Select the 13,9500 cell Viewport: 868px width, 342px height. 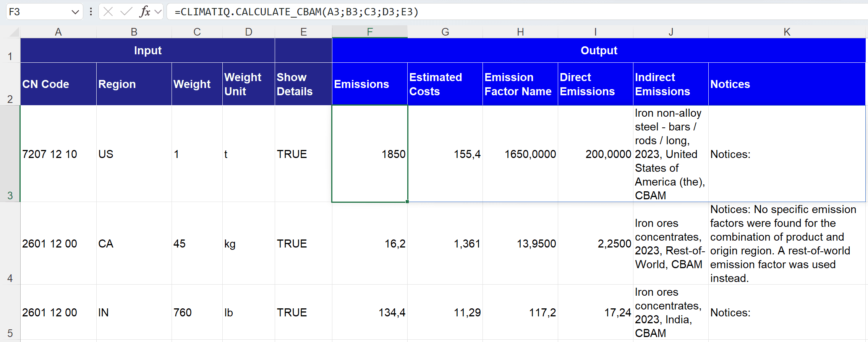click(520, 243)
